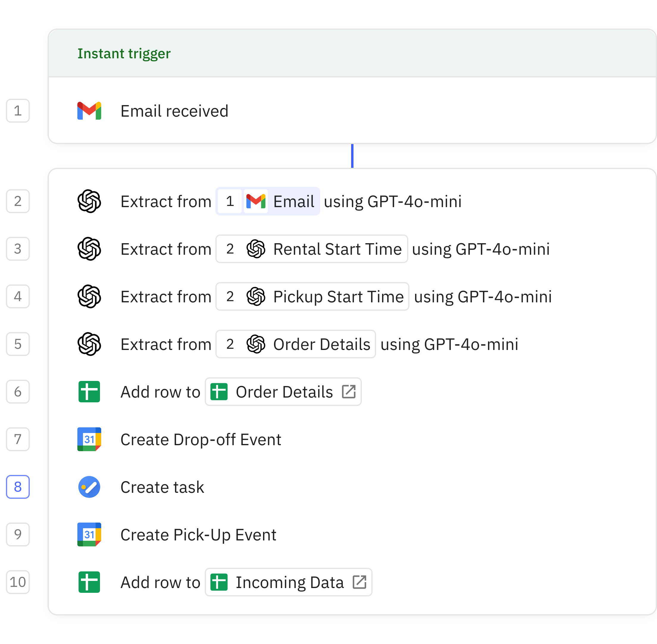This screenshot has width=657, height=644.
Task: Select the OpenAI icon on step 3
Action: pos(89,249)
